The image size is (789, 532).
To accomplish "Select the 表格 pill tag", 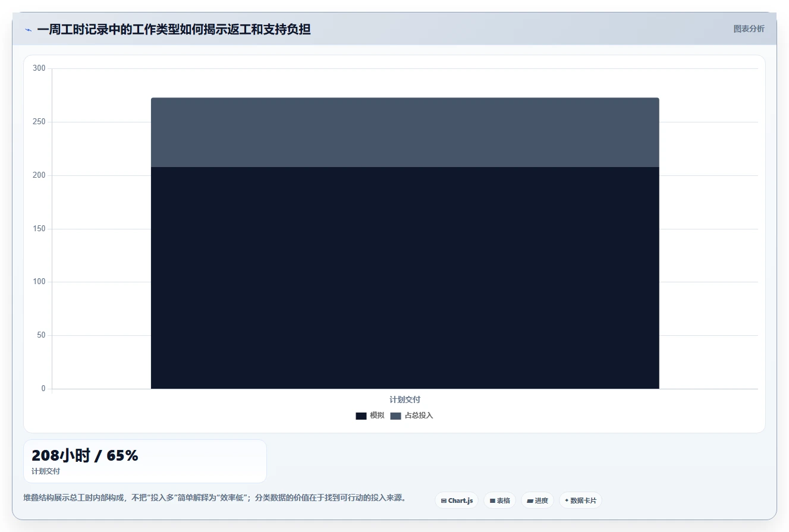I will pos(499,500).
